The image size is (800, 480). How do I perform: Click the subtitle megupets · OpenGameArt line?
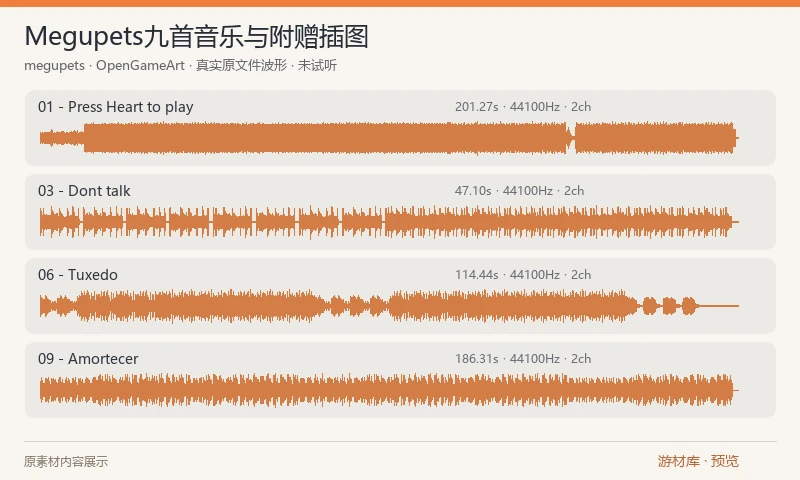click(181, 65)
